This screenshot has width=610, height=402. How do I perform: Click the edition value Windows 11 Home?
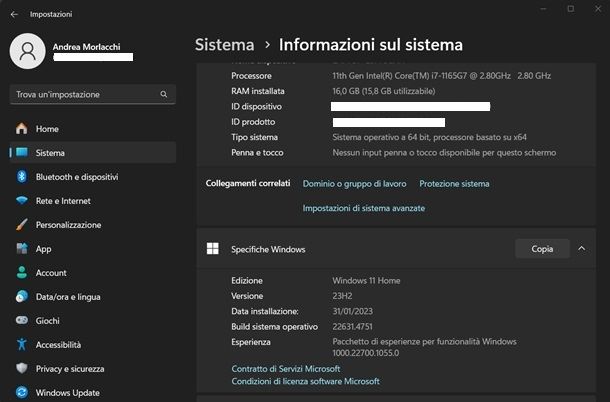(x=366, y=281)
